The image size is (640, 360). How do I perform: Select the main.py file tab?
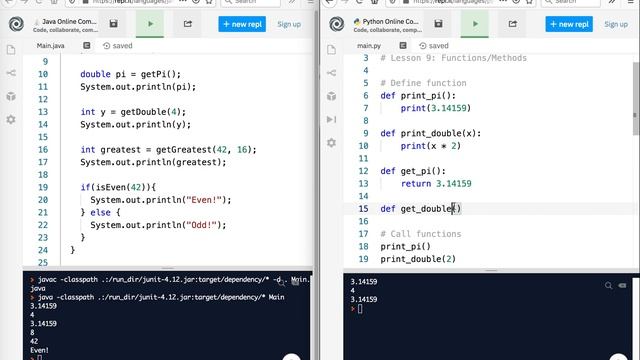pyautogui.click(x=369, y=46)
